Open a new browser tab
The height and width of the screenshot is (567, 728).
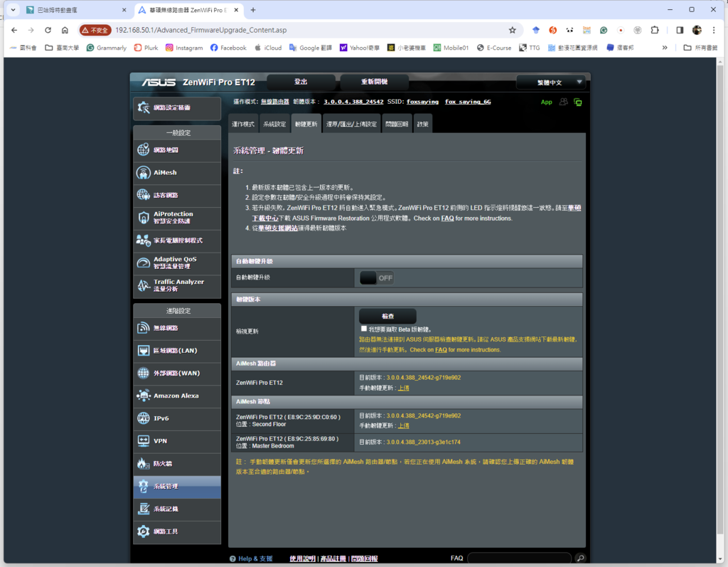tap(253, 10)
